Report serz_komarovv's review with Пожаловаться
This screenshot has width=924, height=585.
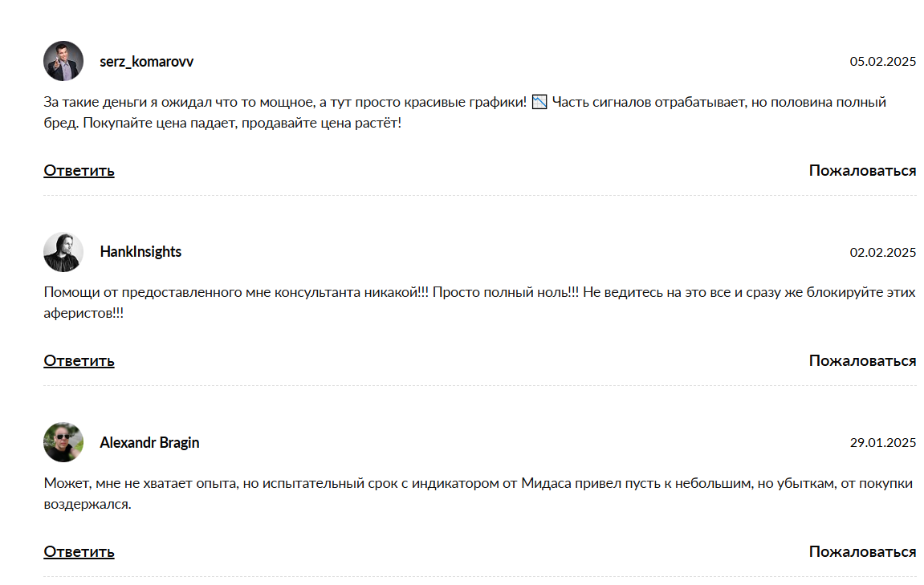[862, 170]
